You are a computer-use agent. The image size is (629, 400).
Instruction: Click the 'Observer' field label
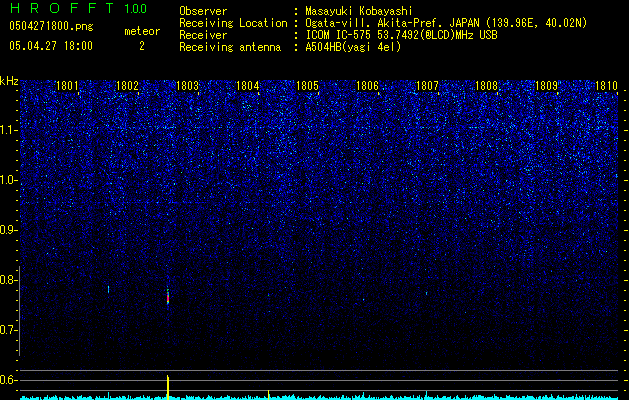tap(203, 11)
